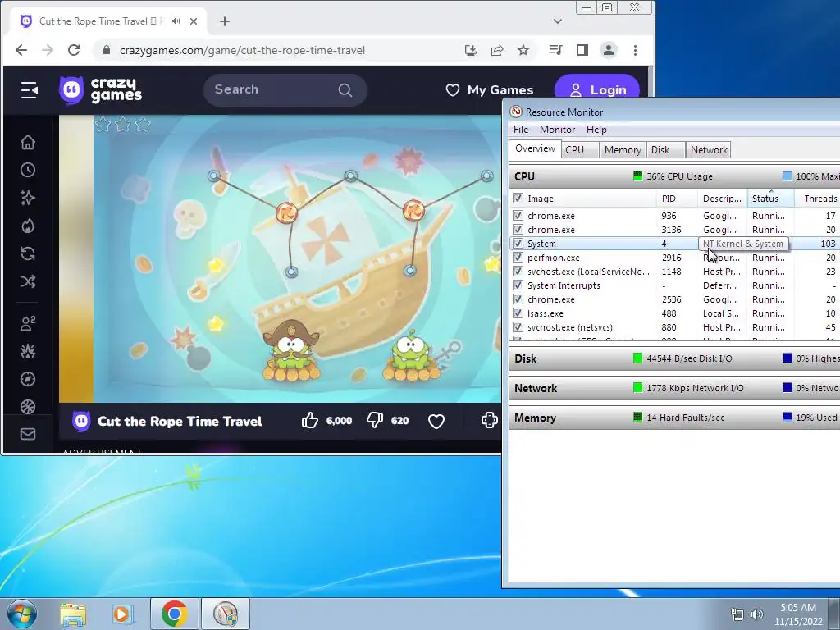
Task: Click the puzzle piece icon beside the heart
Action: pyautogui.click(x=489, y=421)
